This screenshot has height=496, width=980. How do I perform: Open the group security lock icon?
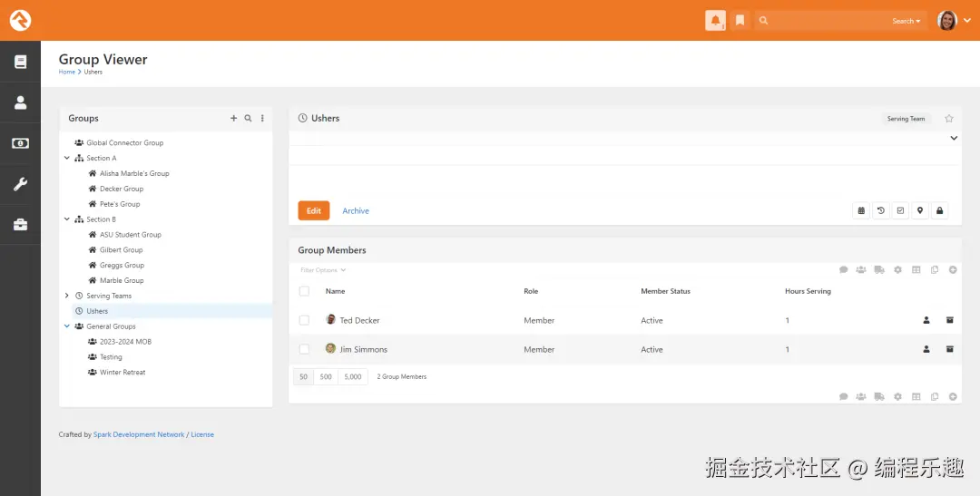939,210
